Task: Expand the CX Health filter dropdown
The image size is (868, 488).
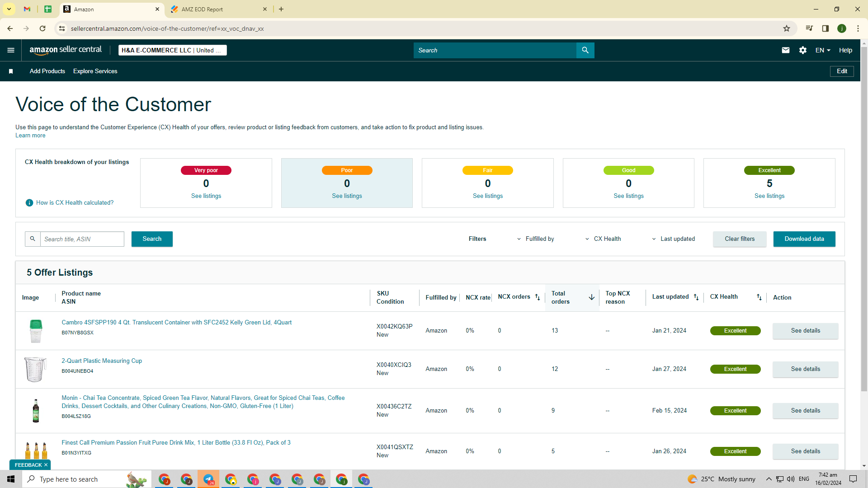Action: tap(604, 239)
